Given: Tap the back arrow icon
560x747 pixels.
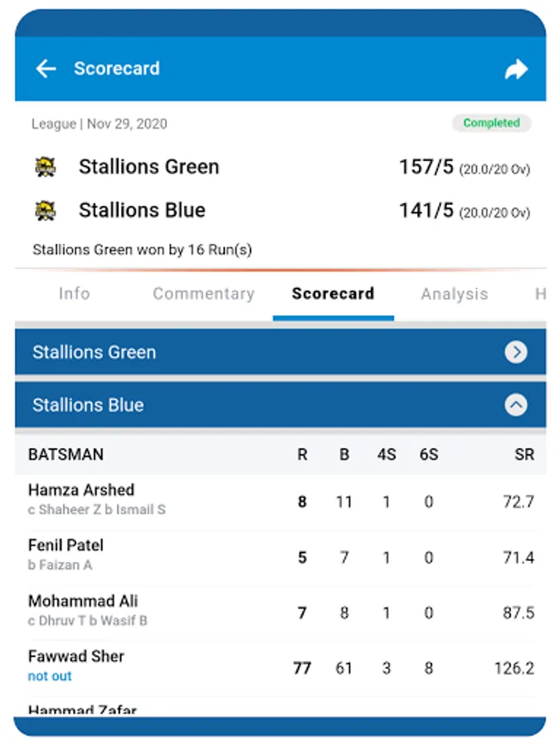Looking at the screenshot, I should (46, 69).
